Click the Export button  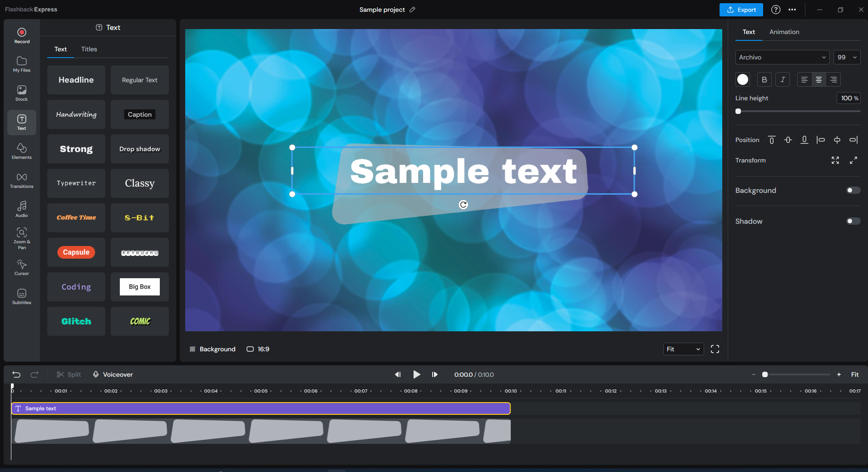tap(741, 10)
